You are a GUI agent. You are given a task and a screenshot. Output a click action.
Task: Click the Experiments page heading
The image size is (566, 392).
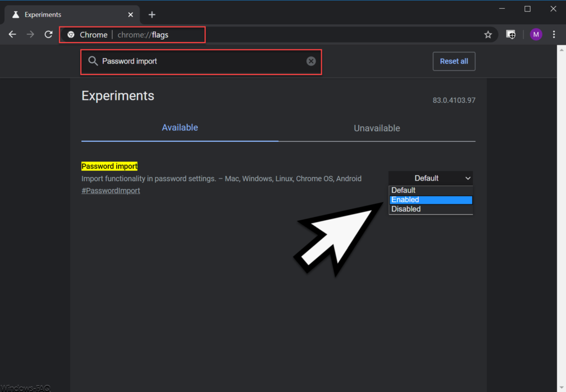click(118, 96)
